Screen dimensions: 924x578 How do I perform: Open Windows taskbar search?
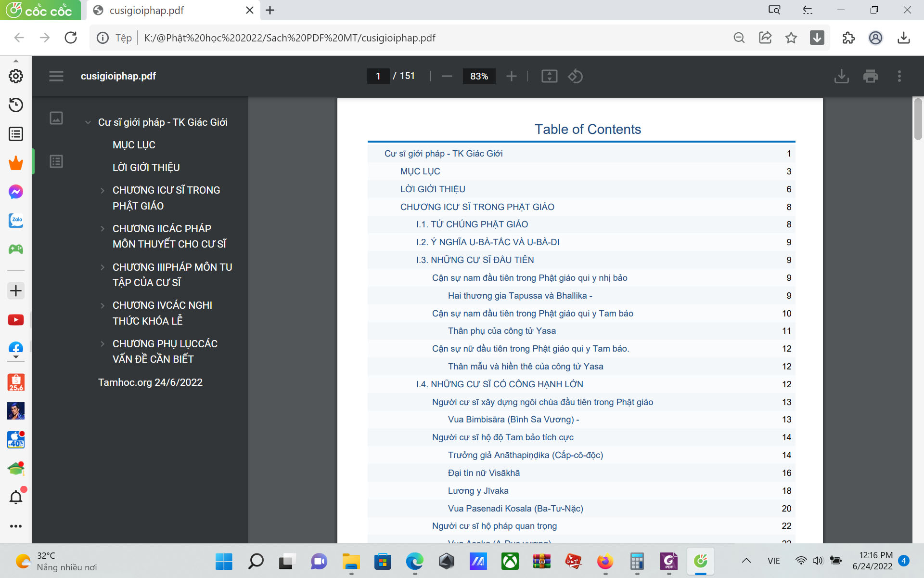click(x=256, y=561)
